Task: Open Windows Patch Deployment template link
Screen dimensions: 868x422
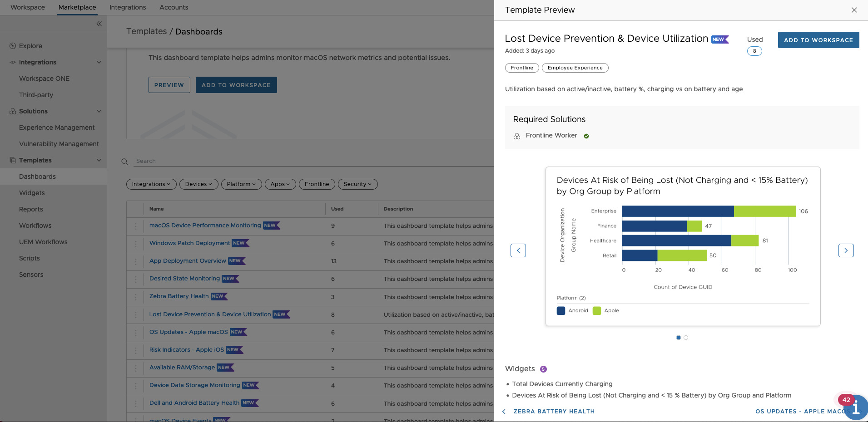Action: [189, 243]
